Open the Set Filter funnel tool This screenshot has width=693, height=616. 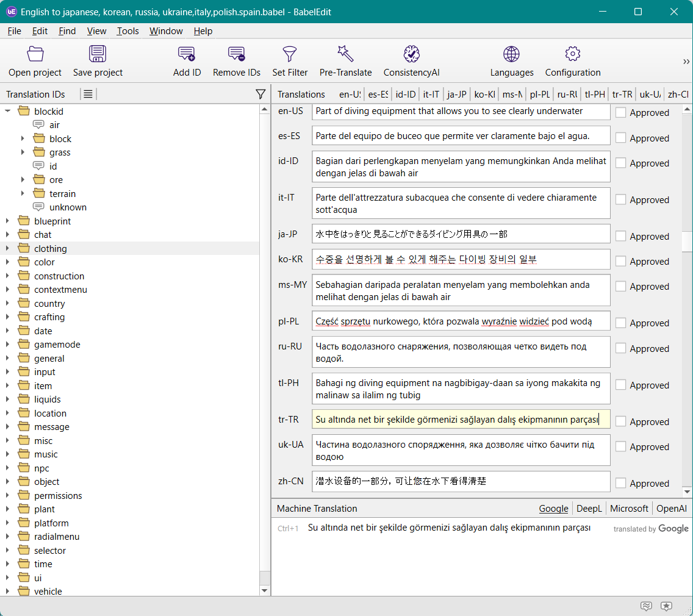[290, 54]
